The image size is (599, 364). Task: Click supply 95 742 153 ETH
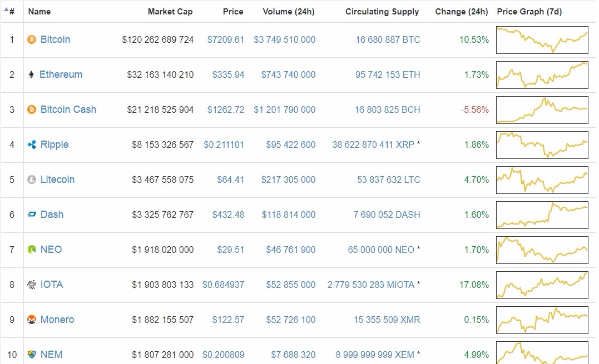[x=388, y=74]
